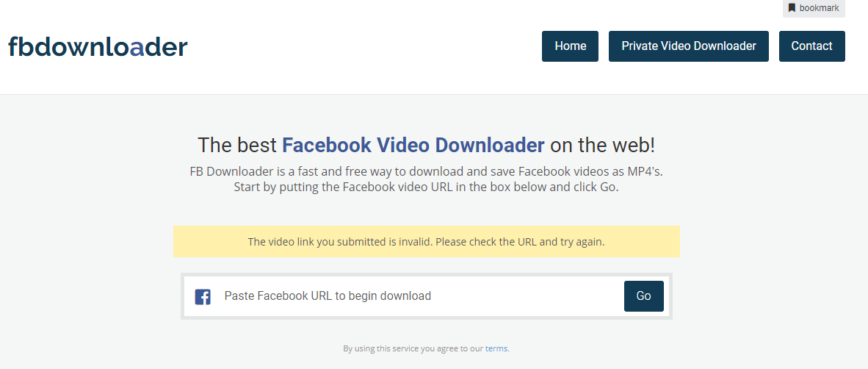The width and height of the screenshot is (868, 369).
Task: Click the 'Facebook Video Downloader' heading text
Action: (413, 145)
